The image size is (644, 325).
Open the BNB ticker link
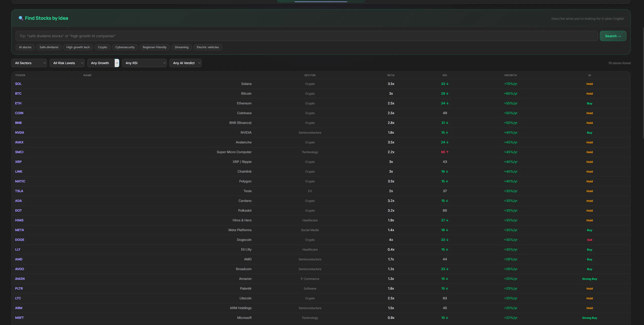coord(18,123)
